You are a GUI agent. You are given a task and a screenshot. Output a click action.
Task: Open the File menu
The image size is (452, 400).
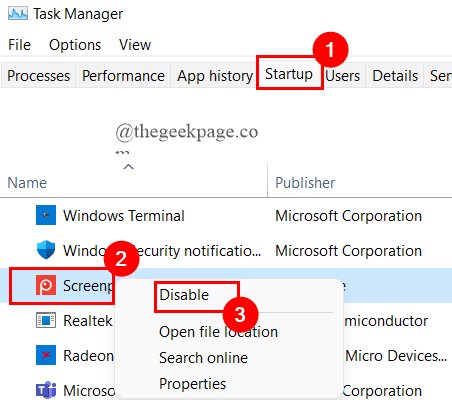19,45
